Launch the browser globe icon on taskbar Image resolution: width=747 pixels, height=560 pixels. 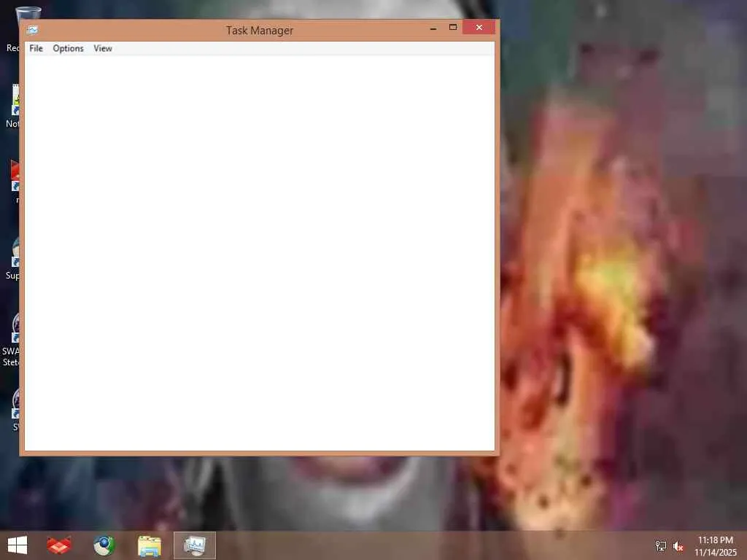(x=104, y=545)
